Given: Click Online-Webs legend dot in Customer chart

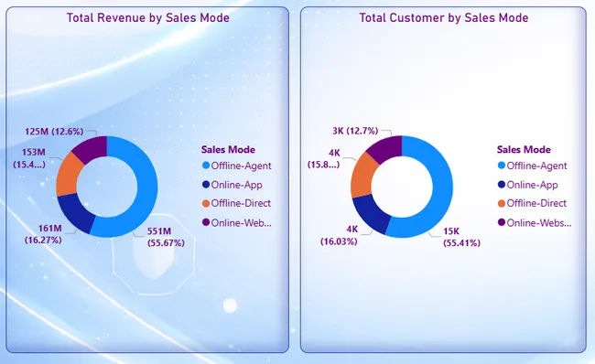Looking at the screenshot, I should coord(502,222).
